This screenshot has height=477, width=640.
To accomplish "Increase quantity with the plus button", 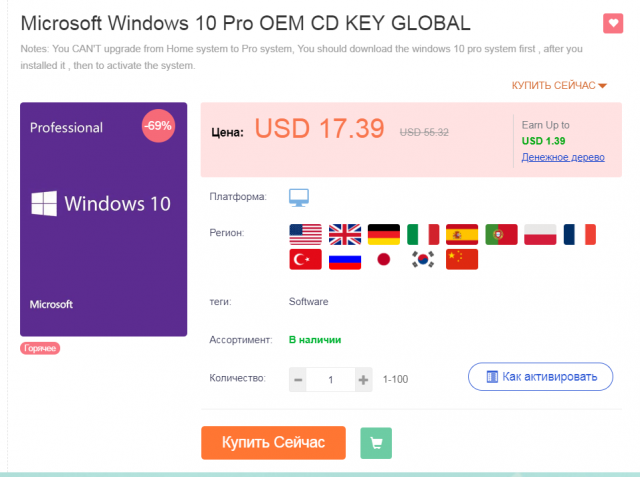I will point(363,380).
